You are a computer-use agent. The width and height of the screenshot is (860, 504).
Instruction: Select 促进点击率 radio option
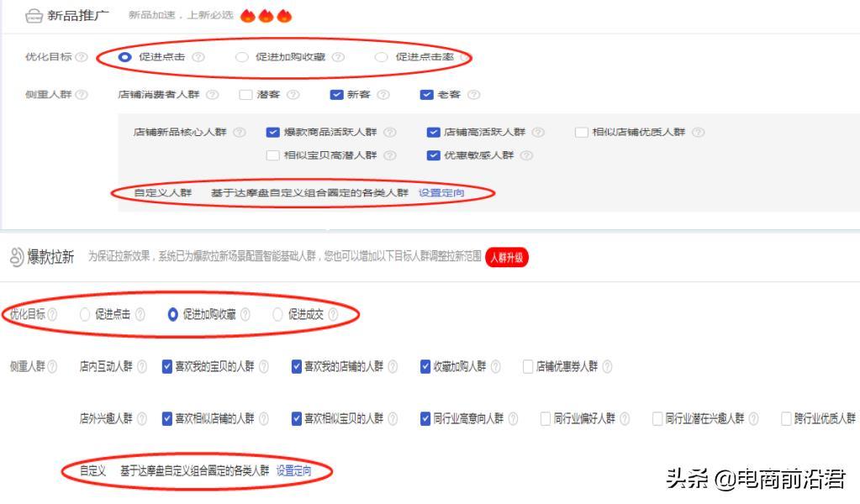coord(382,57)
